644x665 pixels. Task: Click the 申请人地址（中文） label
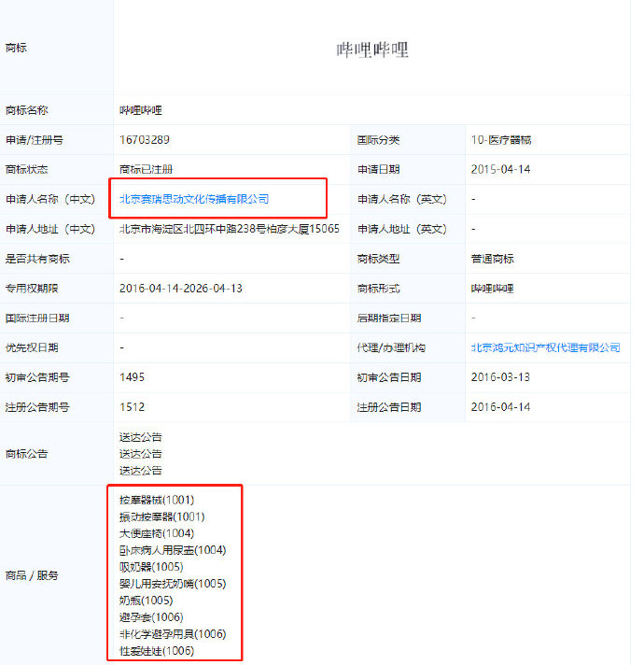[x=50, y=229]
